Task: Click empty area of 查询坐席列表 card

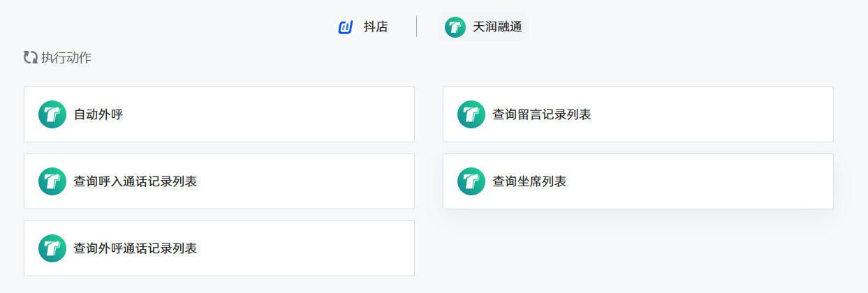Action: click(698, 181)
